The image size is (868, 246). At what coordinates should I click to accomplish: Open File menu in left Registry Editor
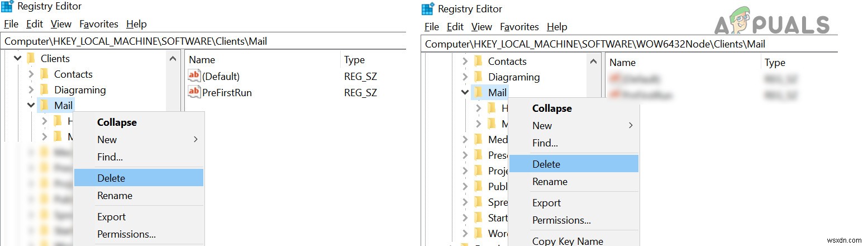click(11, 24)
